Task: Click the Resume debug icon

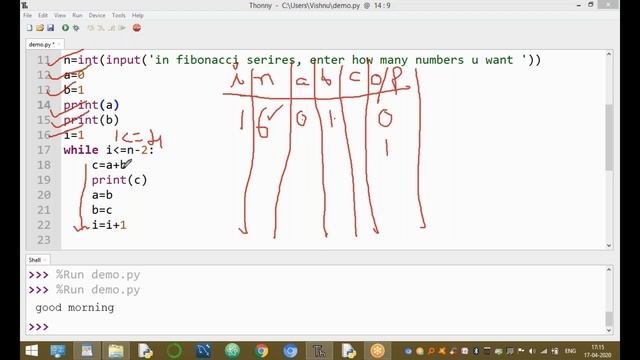Action: click(122, 28)
